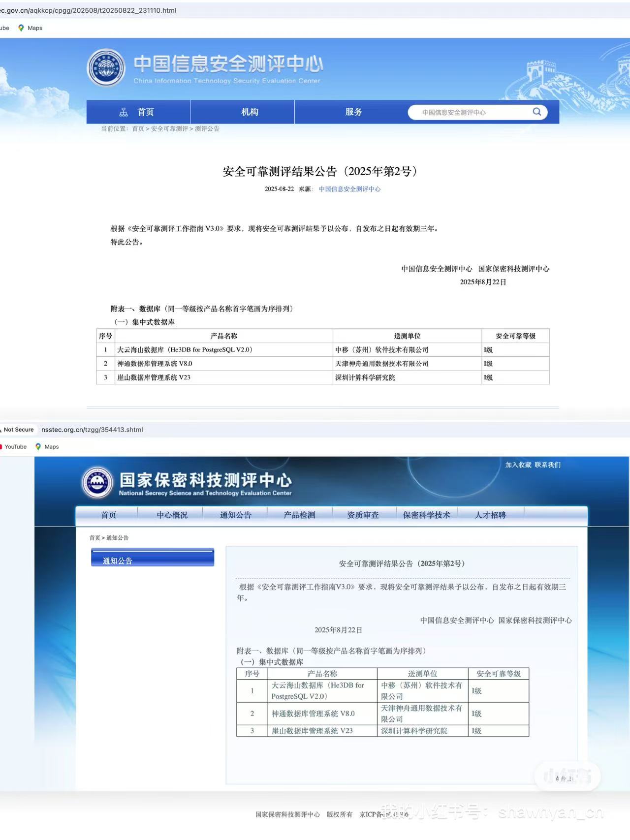The image size is (630, 840).
Task: Click the 产品名称 column header in the lower table
Action: click(x=322, y=674)
